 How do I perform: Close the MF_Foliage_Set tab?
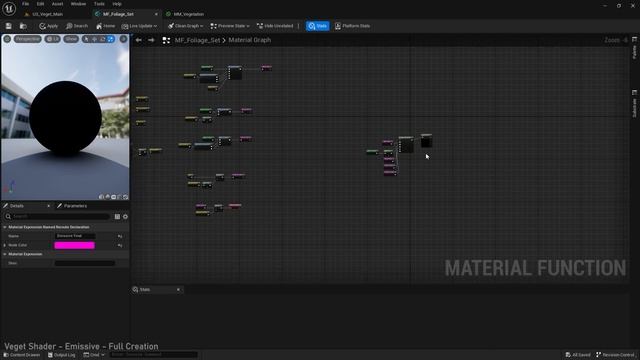click(x=156, y=14)
